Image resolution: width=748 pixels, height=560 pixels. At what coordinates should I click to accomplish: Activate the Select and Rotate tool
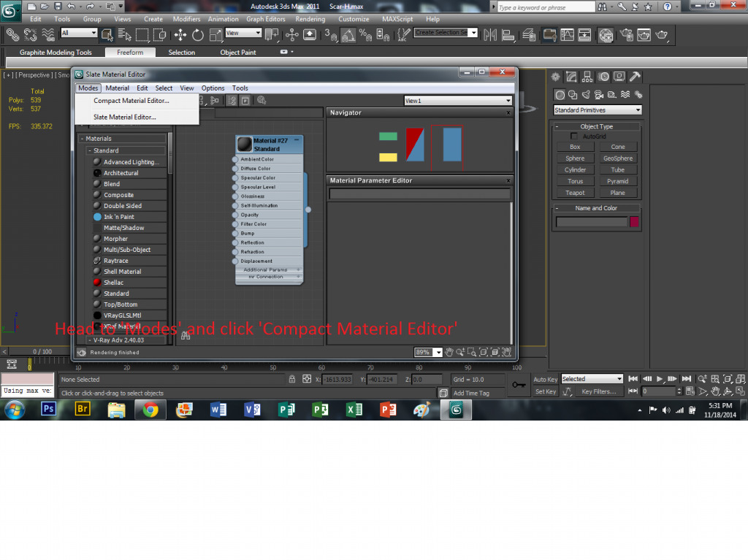tap(197, 35)
